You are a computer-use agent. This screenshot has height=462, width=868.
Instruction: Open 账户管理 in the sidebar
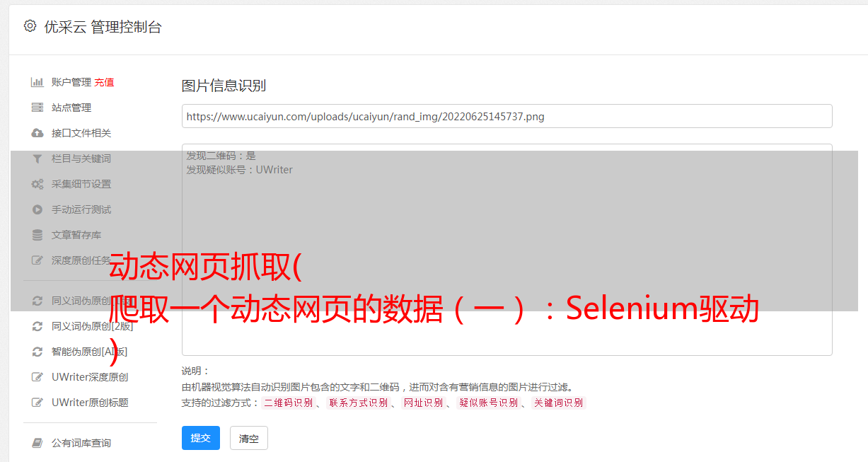pyautogui.click(x=71, y=82)
